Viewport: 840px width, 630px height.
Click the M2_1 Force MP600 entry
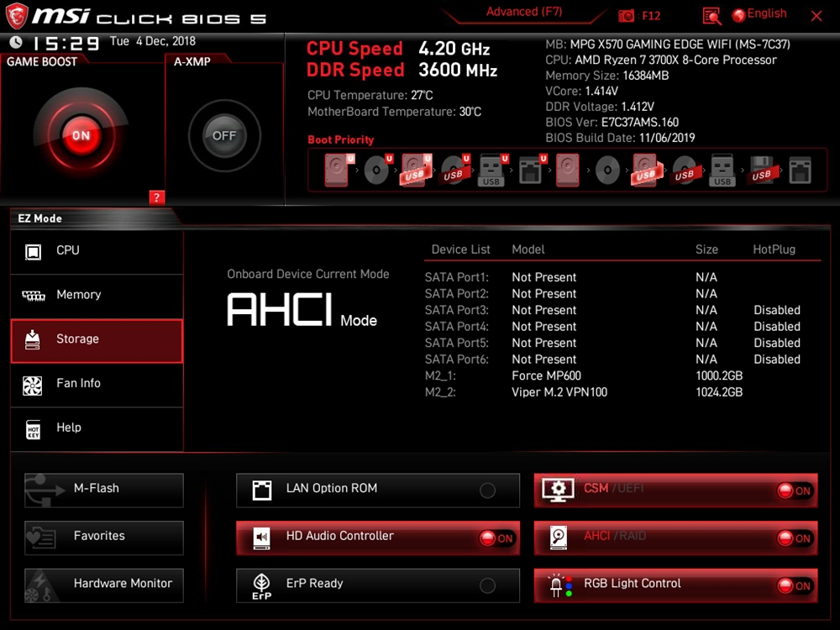click(546, 375)
